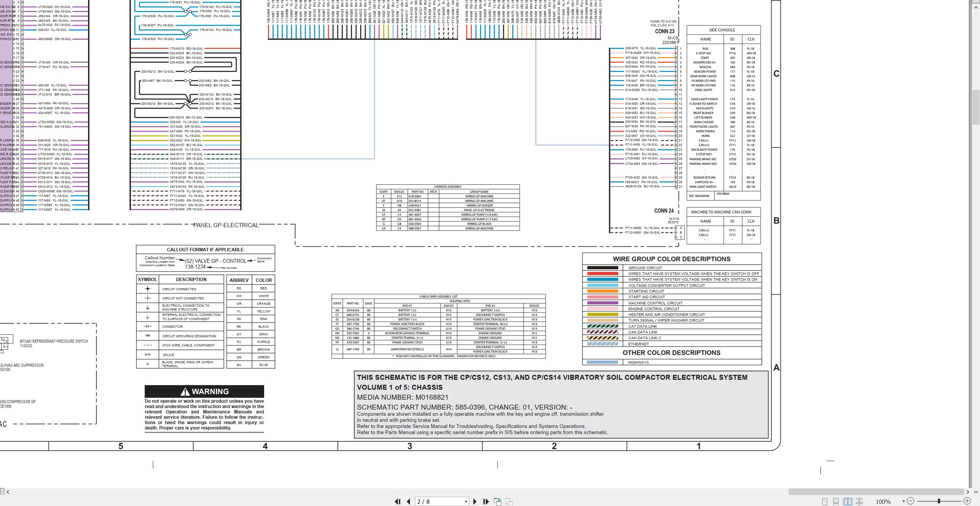This screenshot has width=980, height=506.
Task: Click "CONN 24" connector label
Action: (x=664, y=211)
